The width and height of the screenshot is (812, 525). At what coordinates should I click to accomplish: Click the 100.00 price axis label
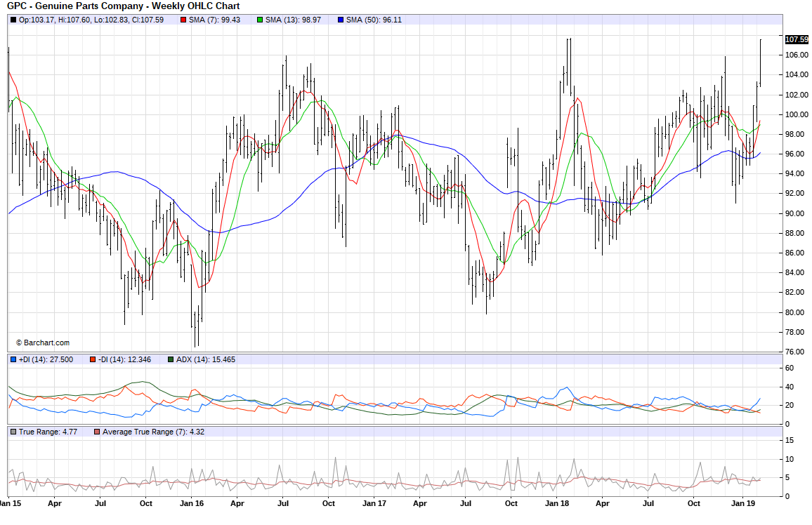click(x=797, y=114)
